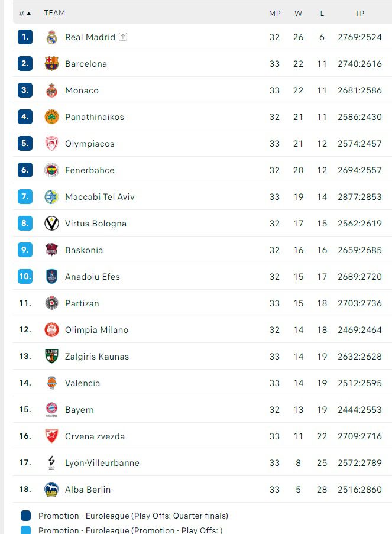
Task: Click the Bayern basketball crest
Action: tap(52, 410)
